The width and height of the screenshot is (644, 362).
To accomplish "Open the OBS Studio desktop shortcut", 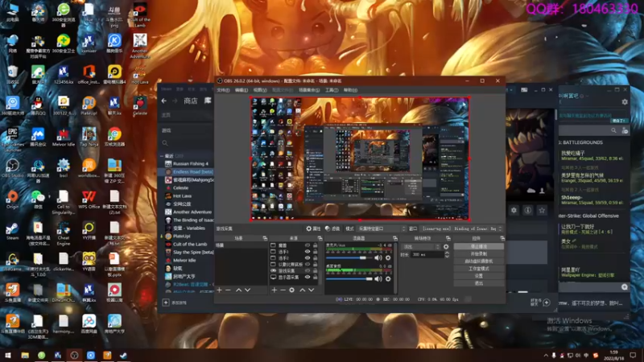I will [12, 168].
